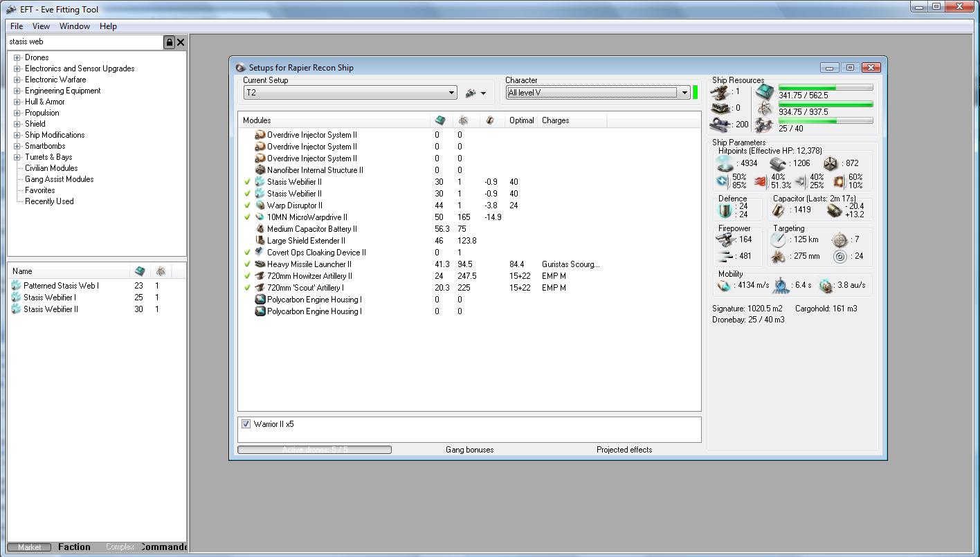Image resolution: width=980 pixels, height=557 pixels.
Task: Toggle the Warp Disruptor II active checkmark
Action: pos(247,206)
